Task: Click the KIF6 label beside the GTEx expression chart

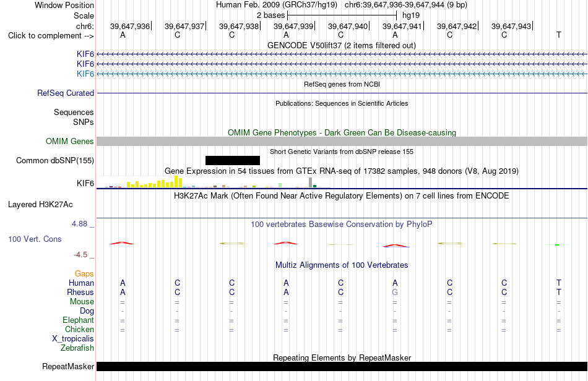Action: click(85, 183)
